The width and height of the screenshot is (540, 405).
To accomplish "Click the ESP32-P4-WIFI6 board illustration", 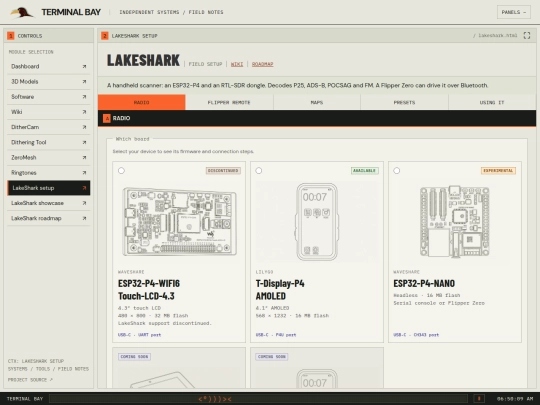I will 179,221.
